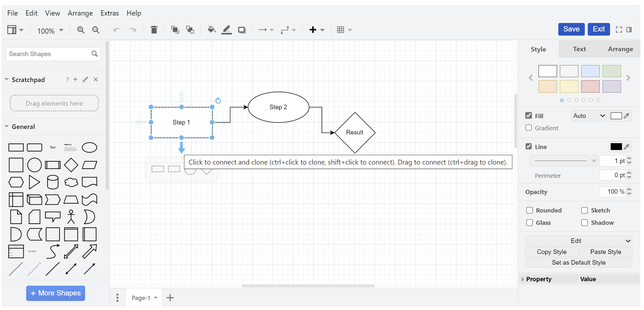Viewport: 644px width, 310px height.
Task: Enable the Sketch checkbox
Action: 584,211
